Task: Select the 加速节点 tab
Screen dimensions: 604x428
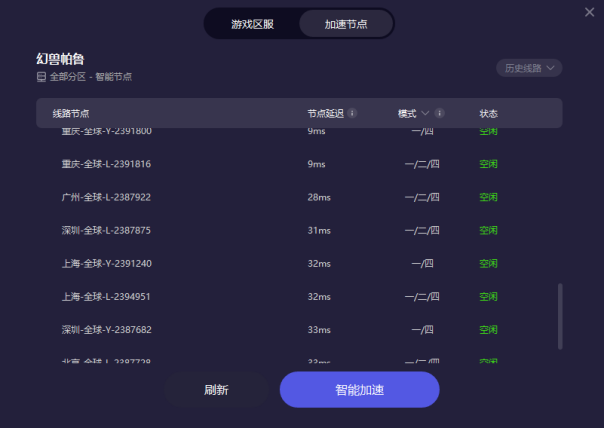Action: [x=346, y=24]
